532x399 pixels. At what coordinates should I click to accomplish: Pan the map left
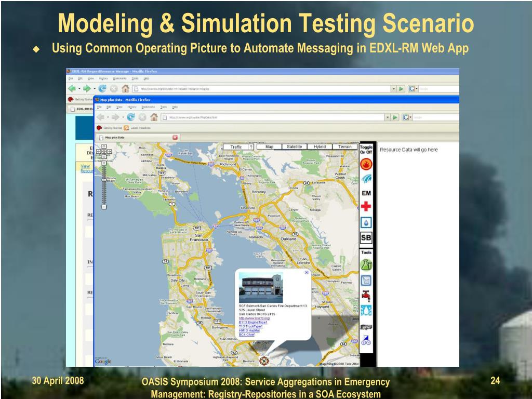pos(98,151)
